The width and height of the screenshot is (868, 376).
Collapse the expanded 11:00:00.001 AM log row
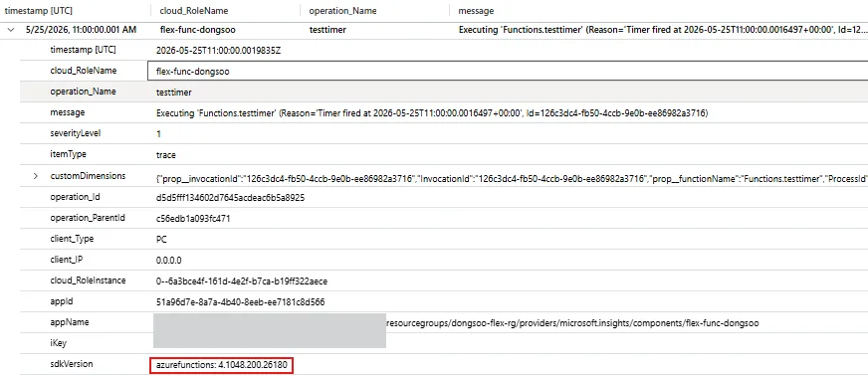[11, 30]
